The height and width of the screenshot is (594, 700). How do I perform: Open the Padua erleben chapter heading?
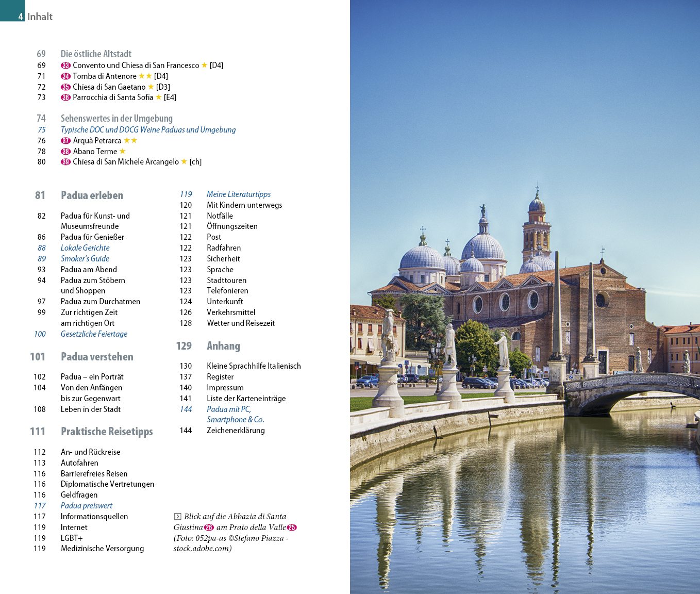click(x=92, y=195)
